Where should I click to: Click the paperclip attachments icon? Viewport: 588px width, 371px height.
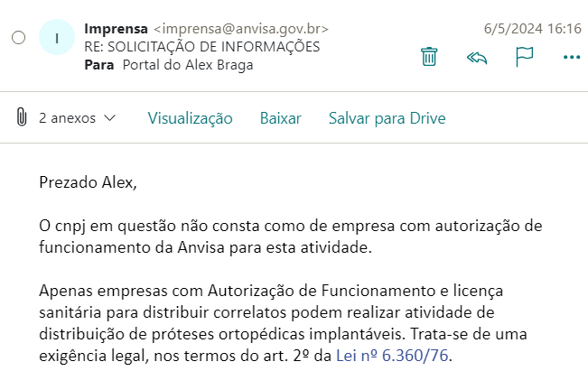pyautogui.click(x=22, y=116)
